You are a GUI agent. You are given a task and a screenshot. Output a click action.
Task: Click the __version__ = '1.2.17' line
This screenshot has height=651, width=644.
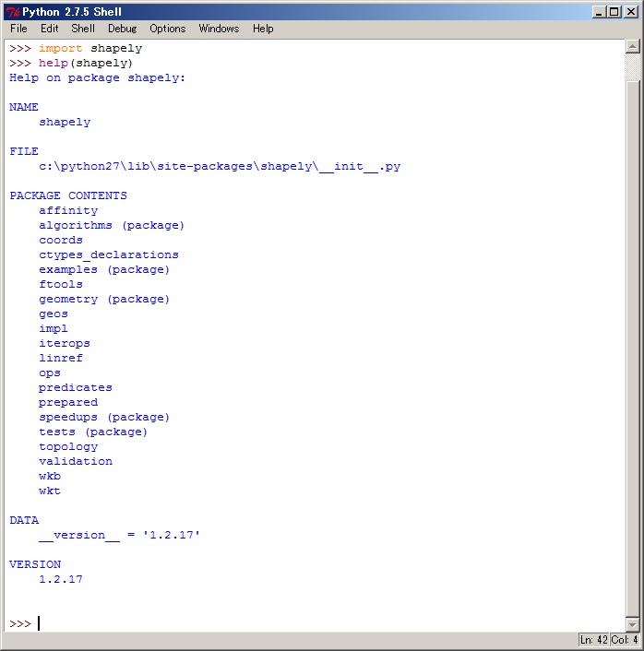pos(119,535)
